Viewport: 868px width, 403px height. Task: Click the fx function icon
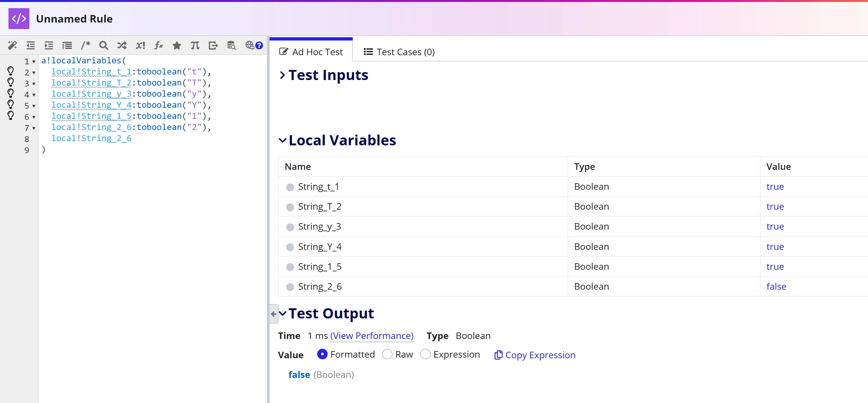point(158,45)
